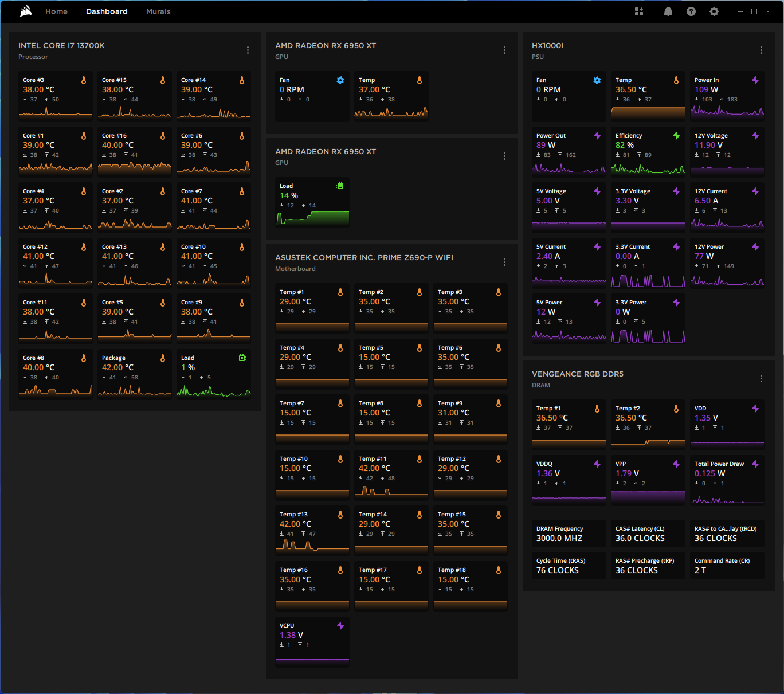
Task: Click the lightning icon on VCPU tile
Action: [x=340, y=626]
